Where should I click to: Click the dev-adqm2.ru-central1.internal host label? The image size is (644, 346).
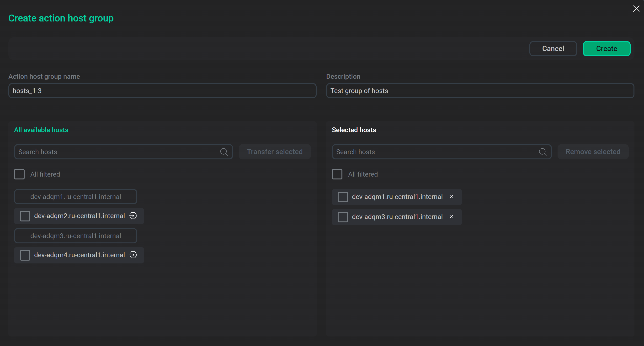click(x=80, y=216)
